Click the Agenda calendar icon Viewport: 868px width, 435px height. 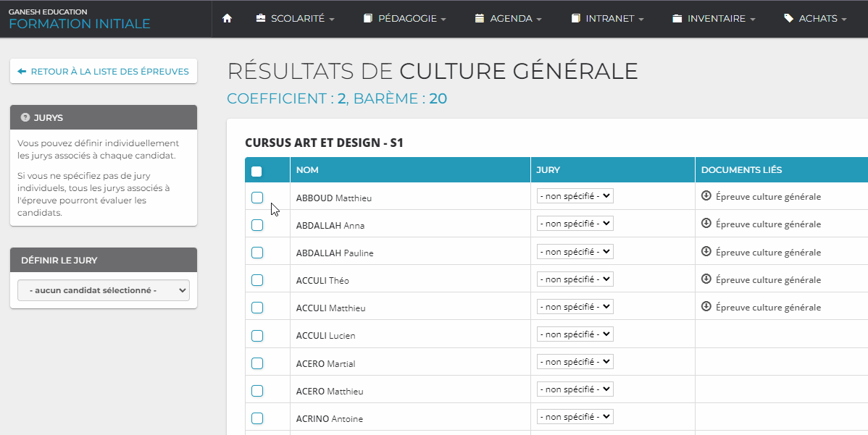[480, 18]
